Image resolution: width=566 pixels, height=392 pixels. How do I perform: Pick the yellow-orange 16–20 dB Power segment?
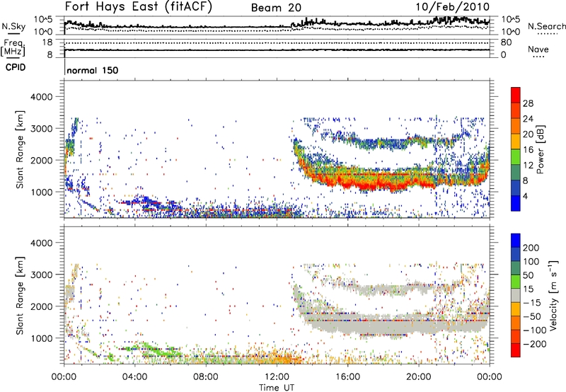coord(516,142)
